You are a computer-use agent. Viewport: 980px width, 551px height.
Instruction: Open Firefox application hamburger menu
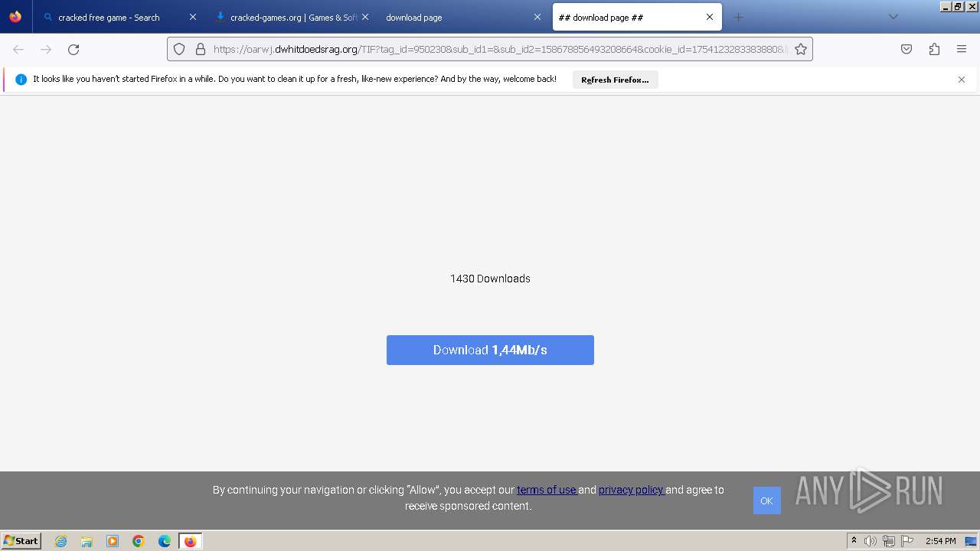962,49
